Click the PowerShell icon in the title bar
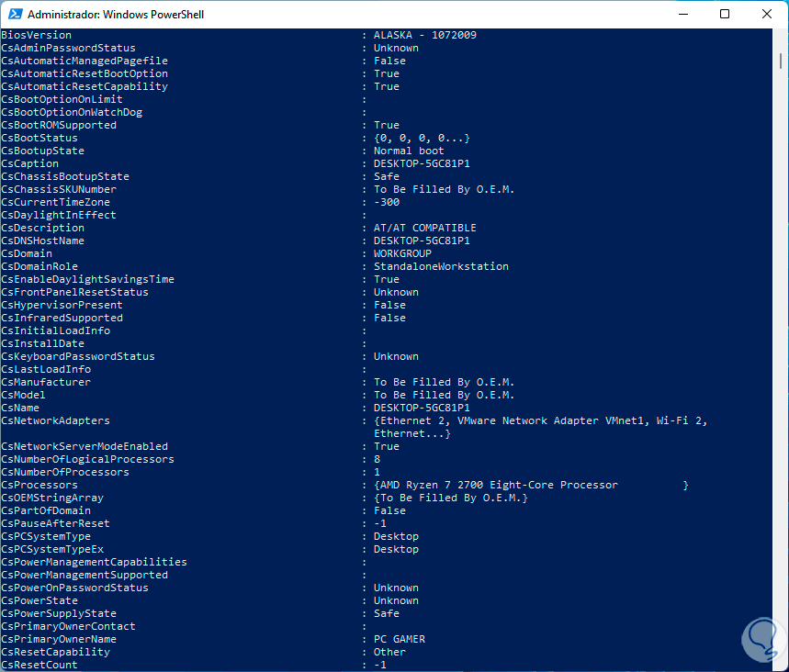This screenshot has width=789, height=672. [13, 15]
